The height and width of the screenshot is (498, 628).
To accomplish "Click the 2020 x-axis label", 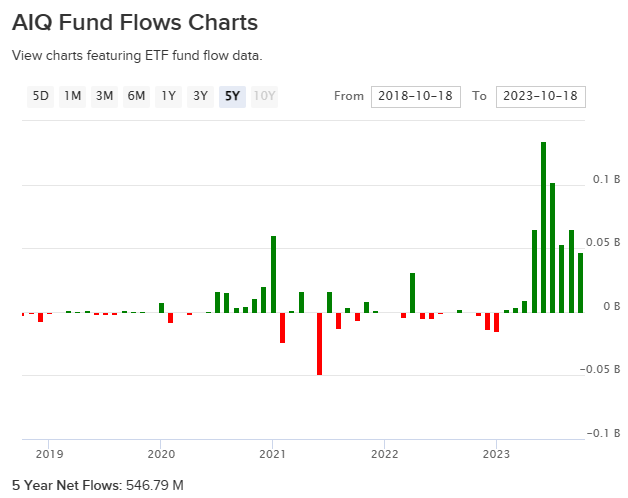I will coord(161,454).
